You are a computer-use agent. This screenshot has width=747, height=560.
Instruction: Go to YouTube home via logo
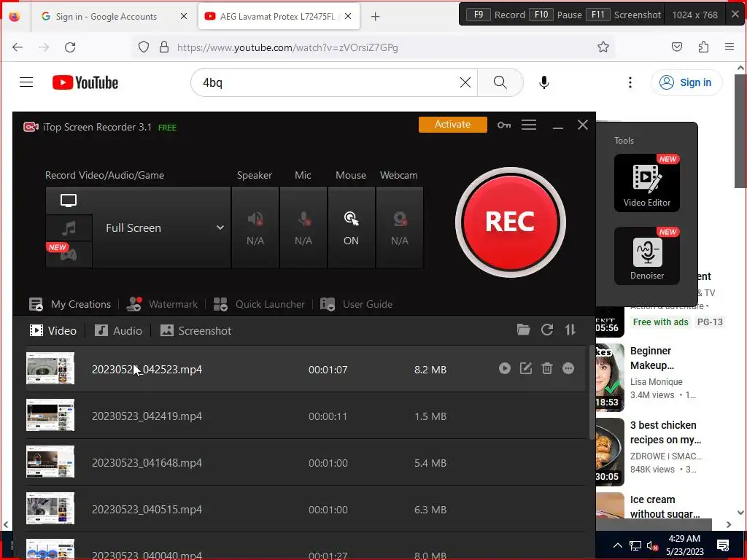point(85,82)
